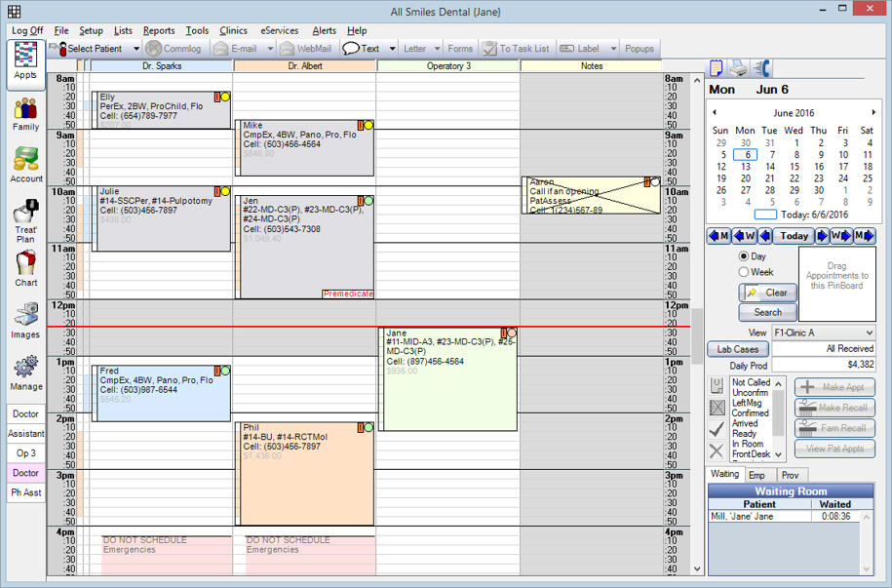892x588 pixels.
Task: Select Confirmed in the status list
Action: 750,412
